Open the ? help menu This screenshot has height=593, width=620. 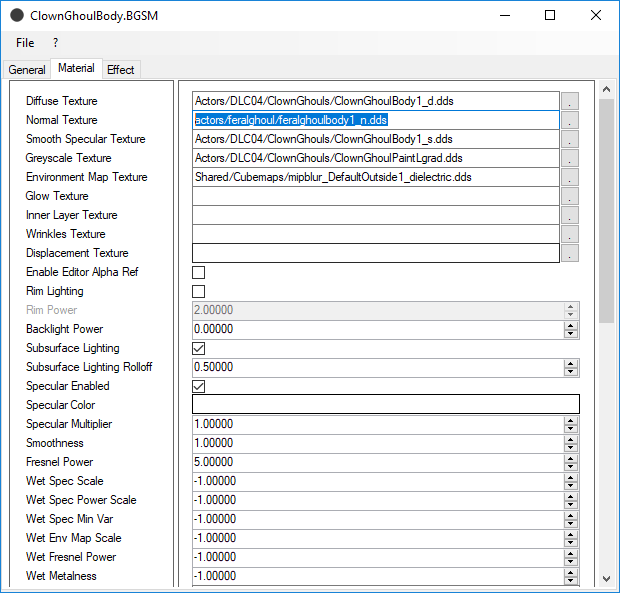tap(55, 43)
